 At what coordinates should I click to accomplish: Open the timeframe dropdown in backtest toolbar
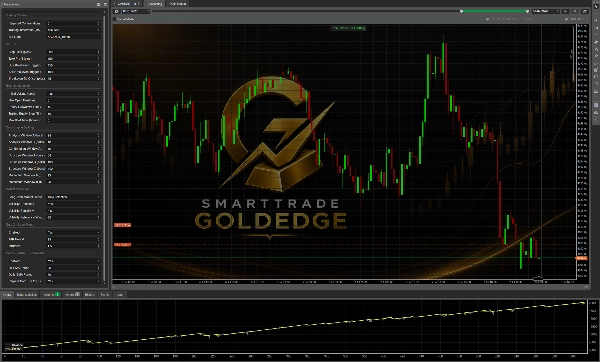pyautogui.click(x=136, y=11)
